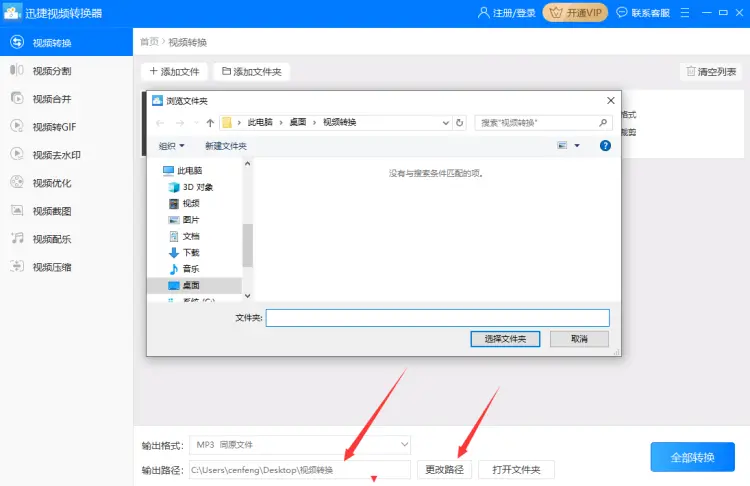The width and height of the screenshot is (750, 486).
Task: Select 3D 对象 in the tree
Action: (198, 187)
